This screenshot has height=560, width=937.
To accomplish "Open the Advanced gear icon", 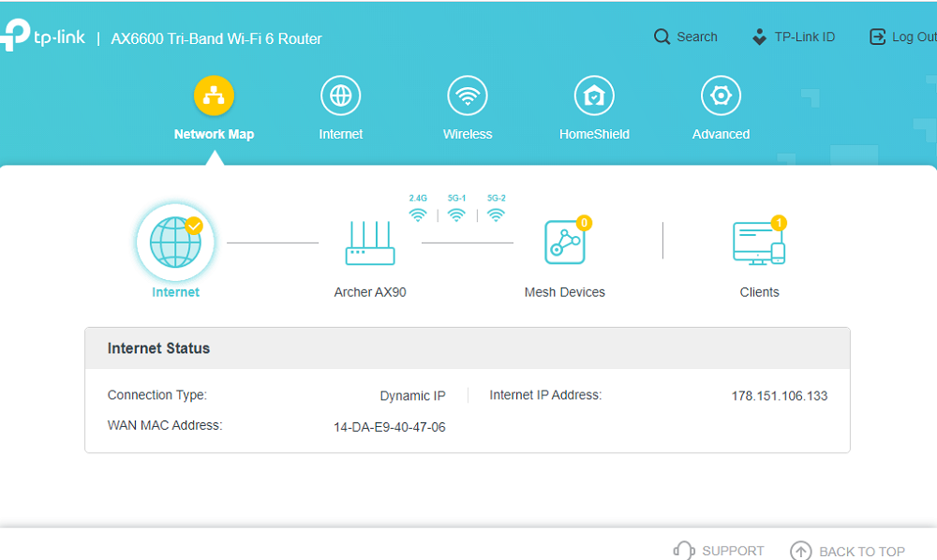I will click(721, 96).
